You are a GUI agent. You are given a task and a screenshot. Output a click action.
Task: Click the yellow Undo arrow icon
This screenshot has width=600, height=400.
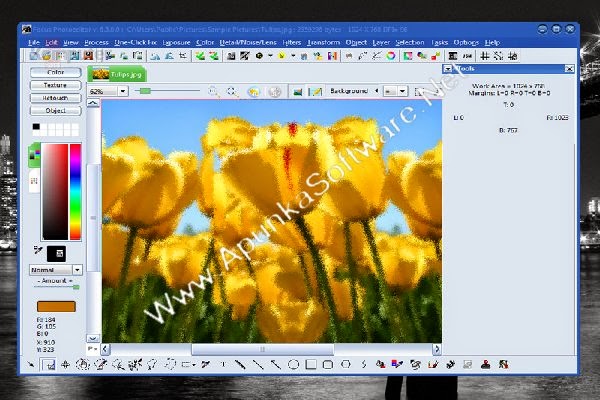click(253, 91)
